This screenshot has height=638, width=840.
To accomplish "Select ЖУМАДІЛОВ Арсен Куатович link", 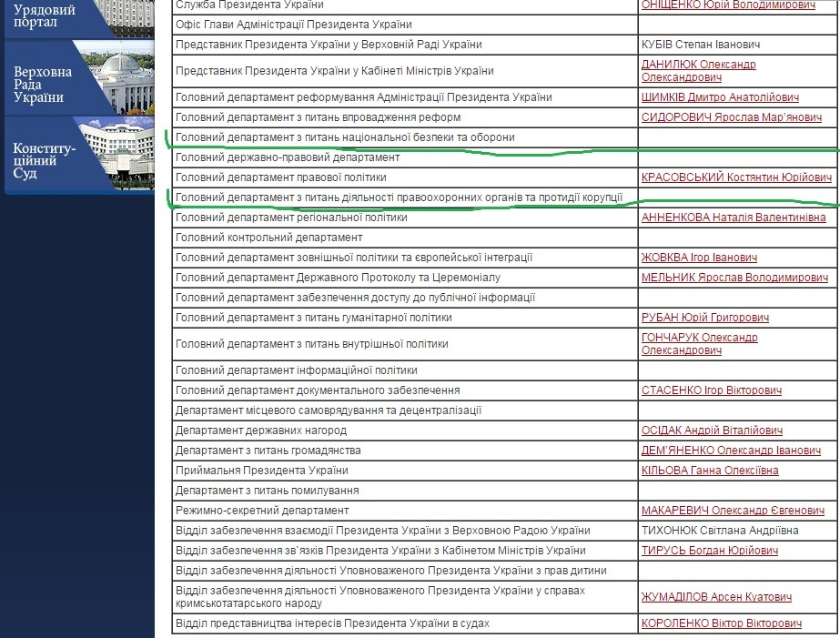I will [716, 597].
